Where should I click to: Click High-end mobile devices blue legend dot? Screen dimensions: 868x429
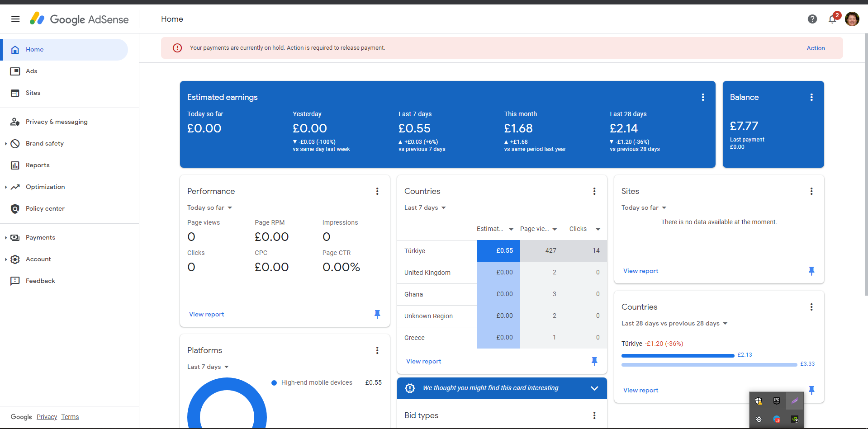[274, 383]
